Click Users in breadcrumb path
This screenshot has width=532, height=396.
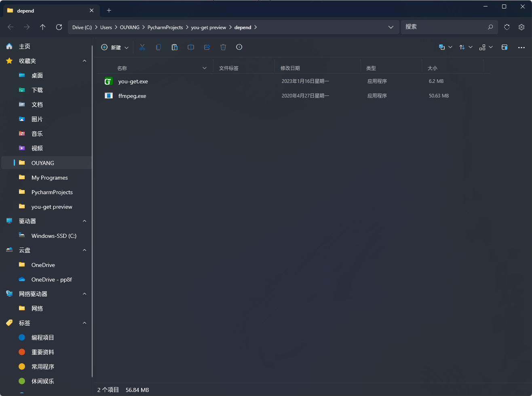(x=106, y=28)
